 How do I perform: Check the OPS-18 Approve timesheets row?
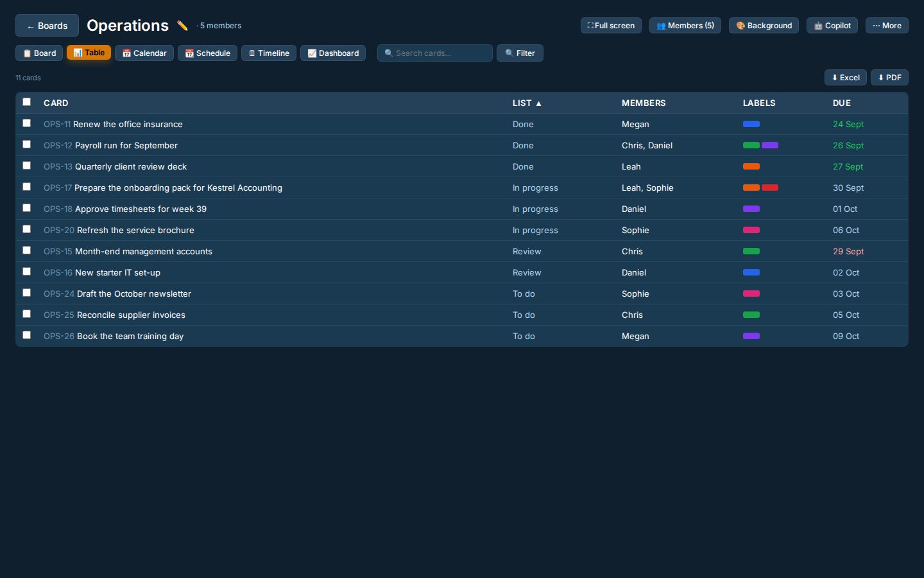click(x=26, y=208)
